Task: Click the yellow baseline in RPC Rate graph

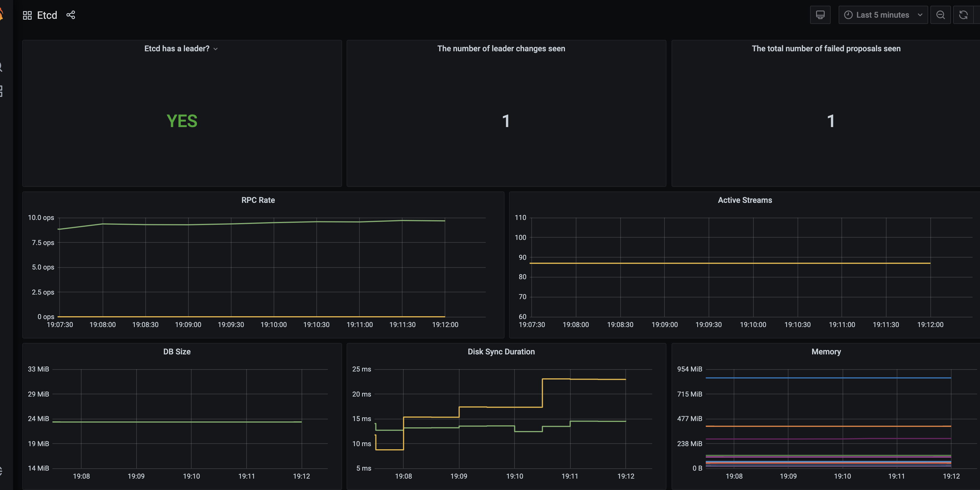Action: 251,316
